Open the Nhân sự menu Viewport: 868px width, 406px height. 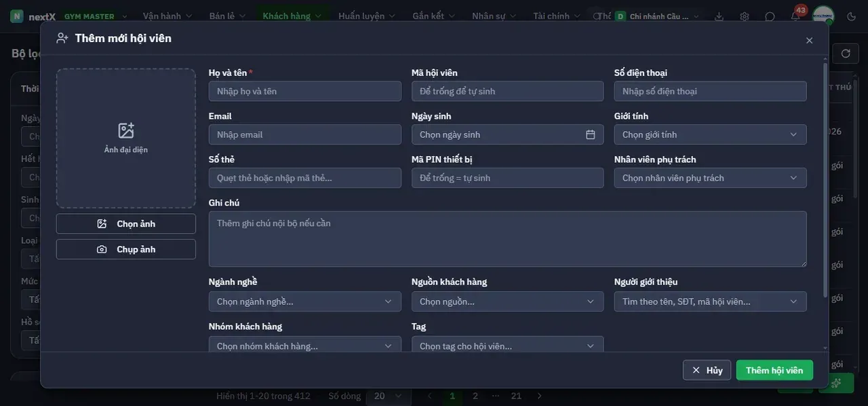(495, 16)
